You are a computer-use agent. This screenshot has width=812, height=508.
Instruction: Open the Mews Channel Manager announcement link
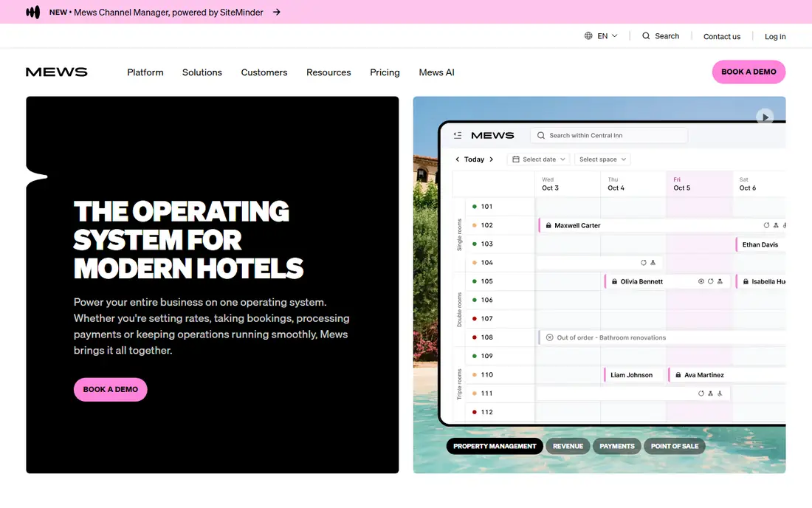(x=168, y=12)
